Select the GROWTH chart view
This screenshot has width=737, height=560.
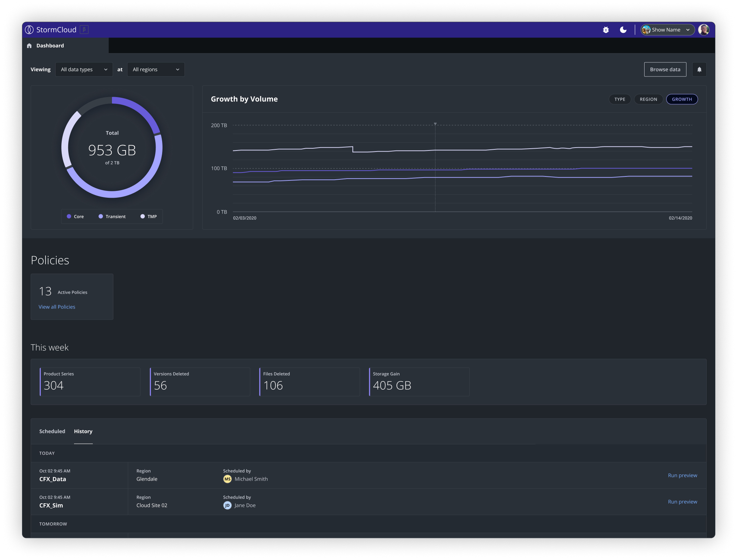tap(682, 99)
